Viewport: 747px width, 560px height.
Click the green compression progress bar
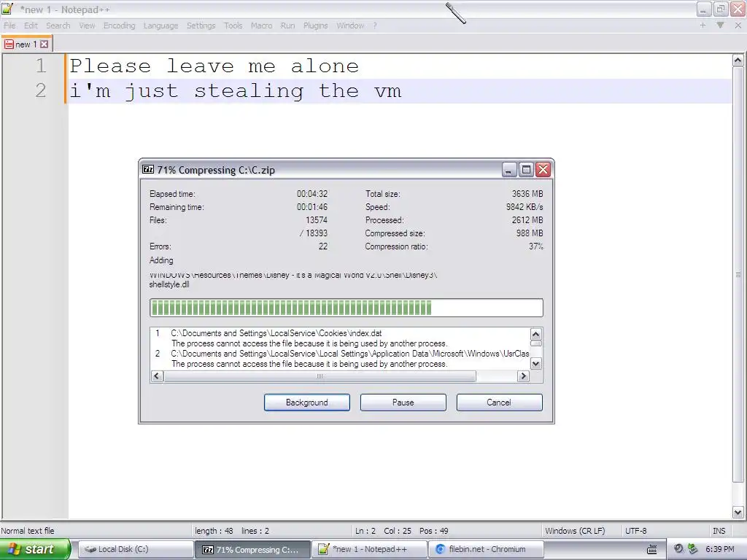(x=347, y=308)
